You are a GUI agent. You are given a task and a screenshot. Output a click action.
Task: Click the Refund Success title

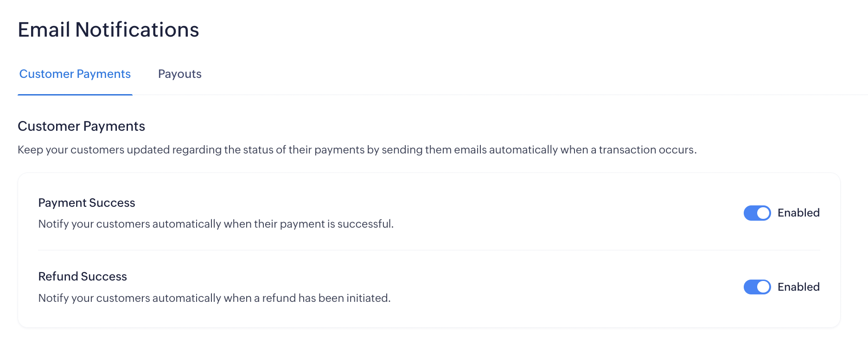coord(83,276)
